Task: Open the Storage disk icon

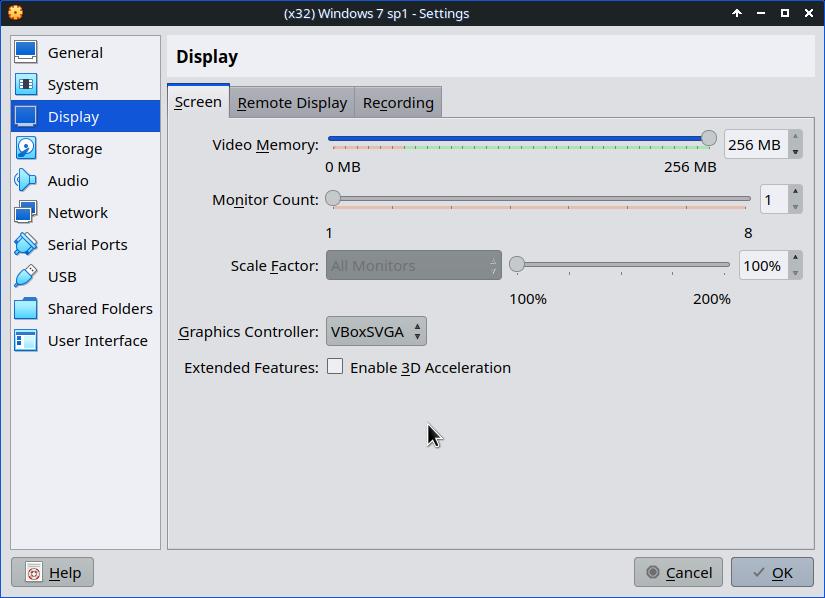Action: tap(25, 149)
